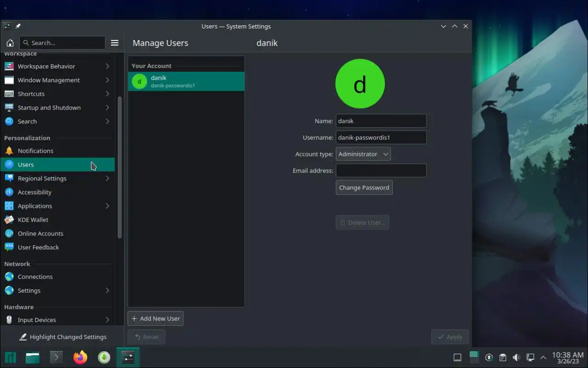Open the Account type dropdown
This screenshot has height=368, width=588.
click(363, 154)
